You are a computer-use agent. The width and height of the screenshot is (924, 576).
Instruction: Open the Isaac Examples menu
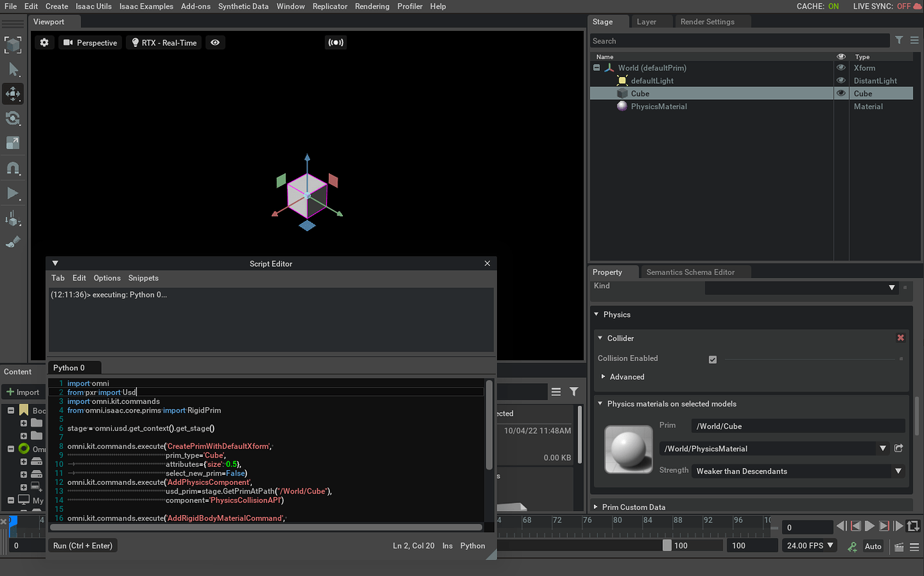(x=146, y=6)
